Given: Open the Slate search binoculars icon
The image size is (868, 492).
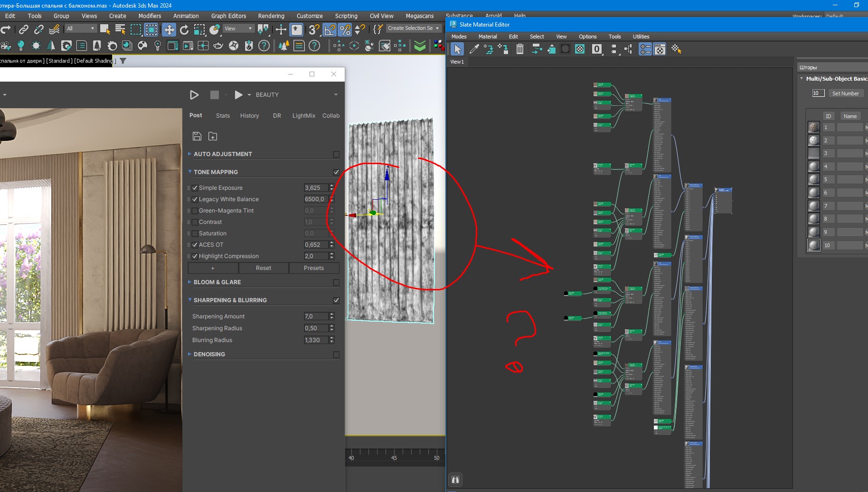Looking at the screenshot, I should [x=455, y=480].
